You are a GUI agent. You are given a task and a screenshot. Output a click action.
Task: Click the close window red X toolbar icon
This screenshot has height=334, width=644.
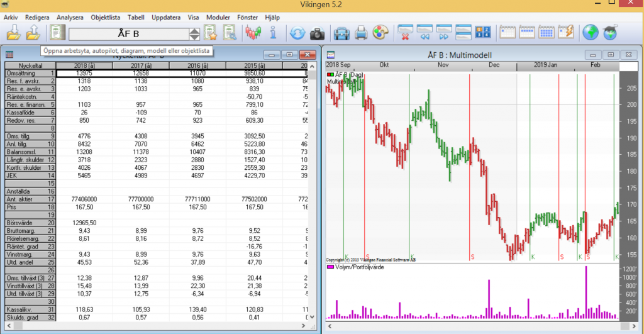(406, 33)
